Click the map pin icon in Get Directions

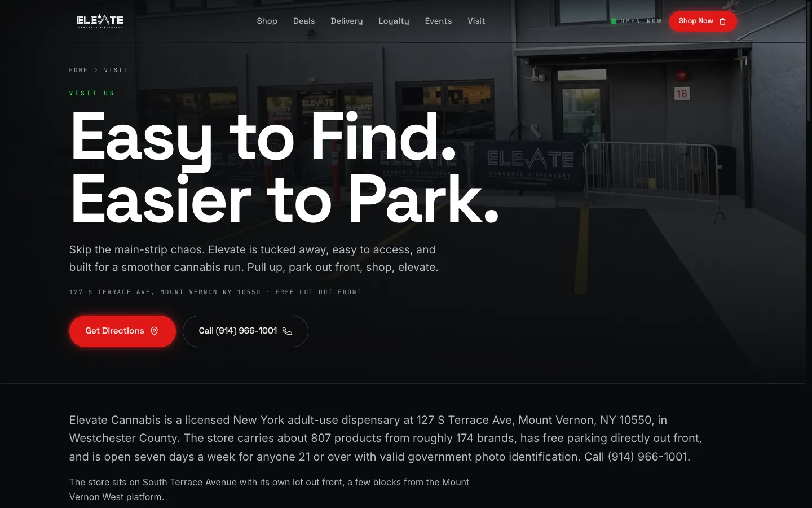click(x=155, y=331)
